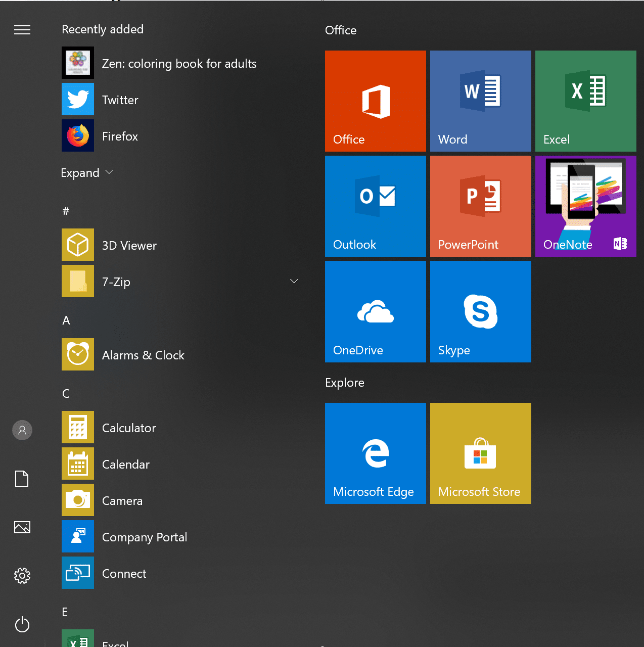Click the A letter group header
Image resolution: width=644 pixels, height=647 pixels.
click(x=66, y=320)
